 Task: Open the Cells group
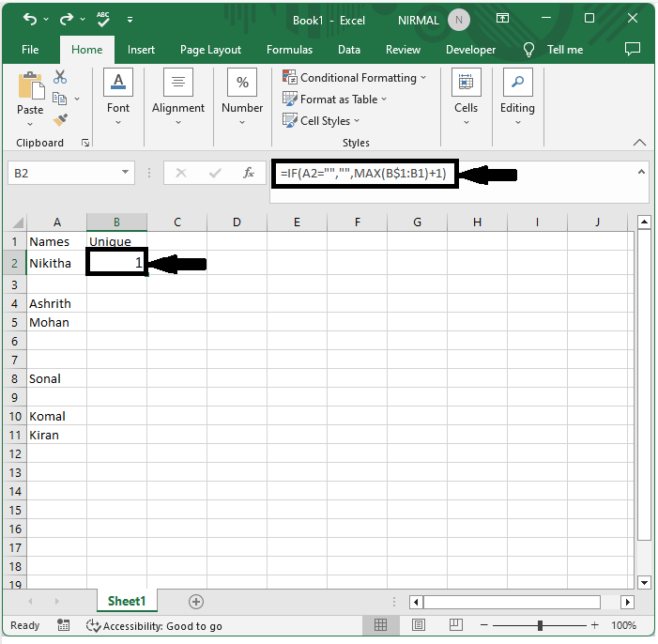tap(466, 97)
